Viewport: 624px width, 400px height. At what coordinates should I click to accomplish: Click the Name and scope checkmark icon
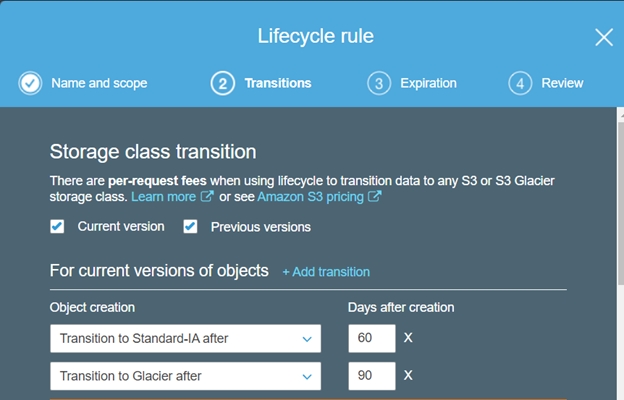(30, 83)
